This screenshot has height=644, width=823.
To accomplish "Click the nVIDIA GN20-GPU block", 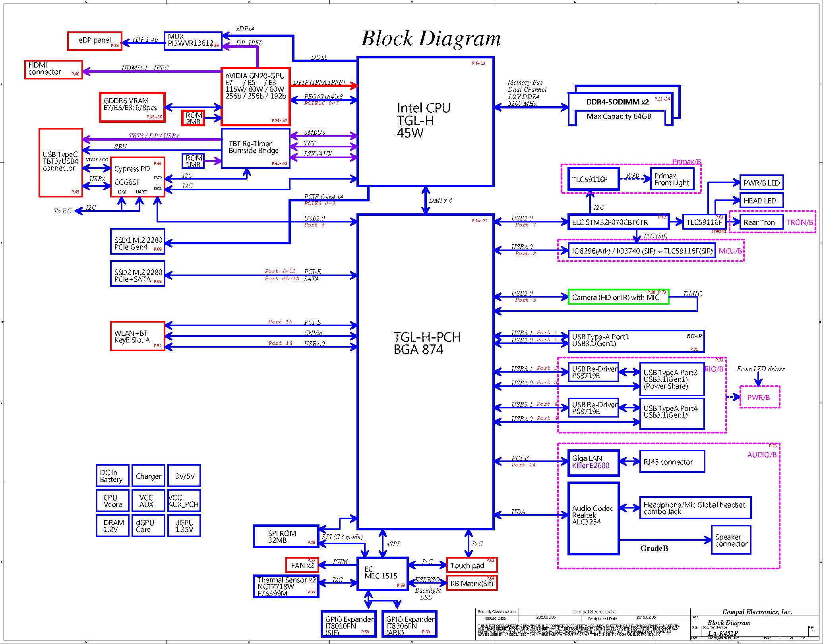I will point(255,96).
